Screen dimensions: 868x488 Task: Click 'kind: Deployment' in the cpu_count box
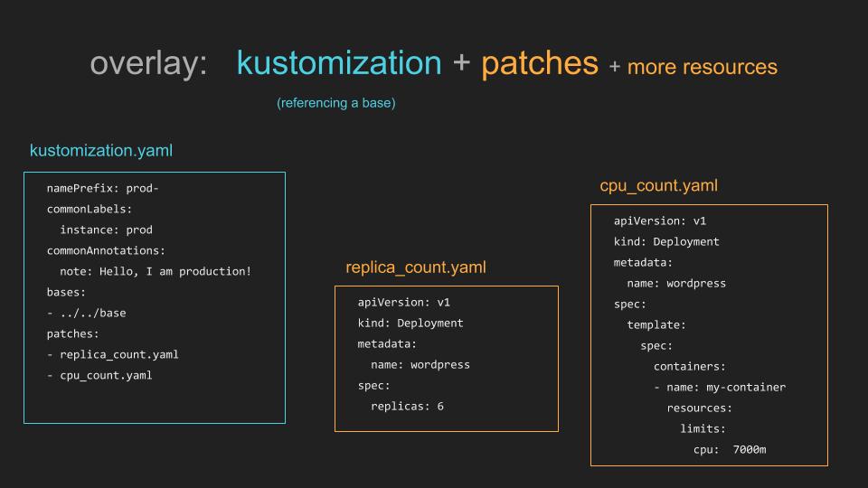tap(666, 242)
